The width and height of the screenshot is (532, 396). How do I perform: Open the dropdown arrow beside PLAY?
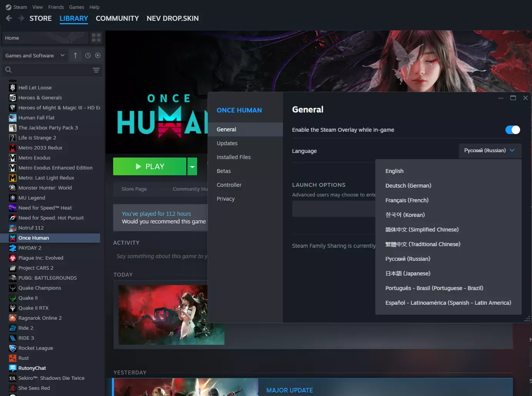(x=192, y=166)
